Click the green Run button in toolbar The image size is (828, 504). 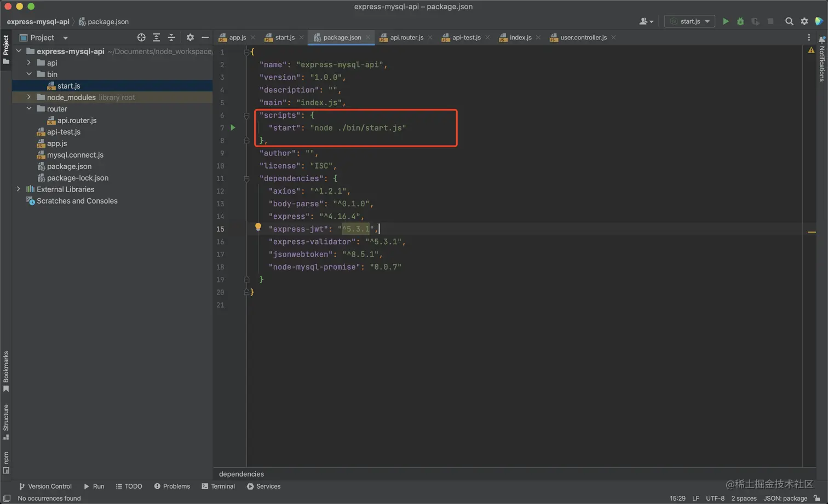pyautogui.click(x=726, y=21)
